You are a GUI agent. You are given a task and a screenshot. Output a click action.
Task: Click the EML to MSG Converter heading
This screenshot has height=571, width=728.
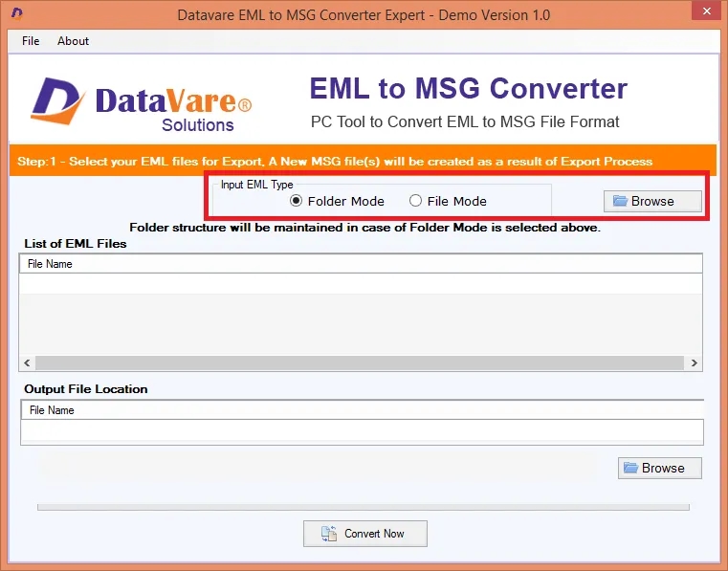click(x=468, y=88)
